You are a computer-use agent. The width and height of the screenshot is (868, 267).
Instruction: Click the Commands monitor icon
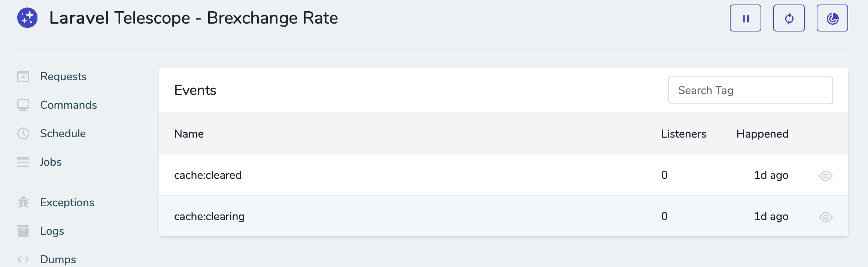(23, 105)
